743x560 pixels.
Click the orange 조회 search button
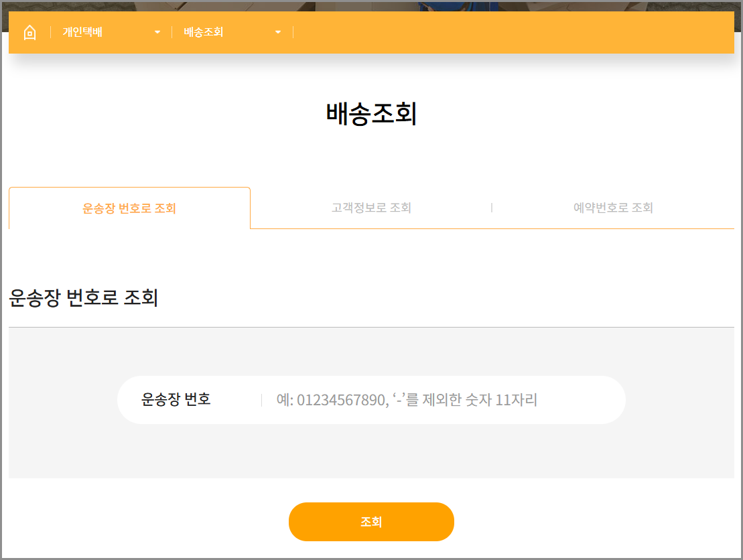coord(371,521)
